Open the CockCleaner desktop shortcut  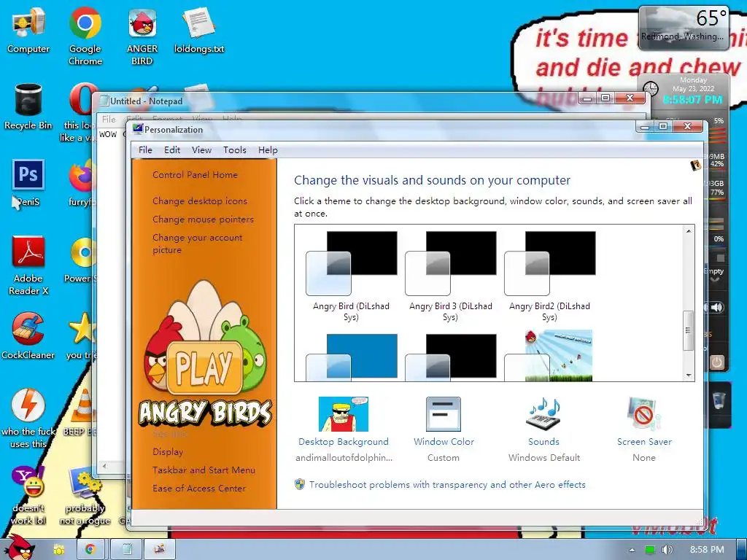coord(28,335)
